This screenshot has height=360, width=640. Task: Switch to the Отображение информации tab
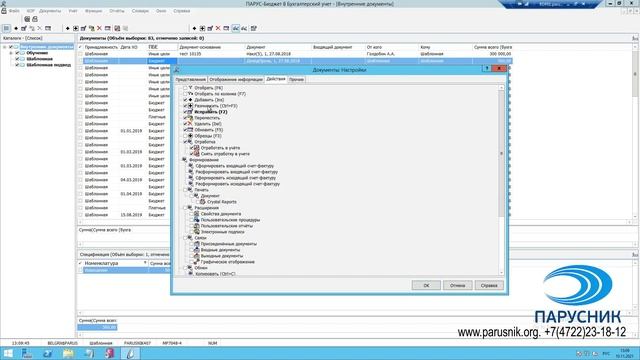click(x=236, y=80)
